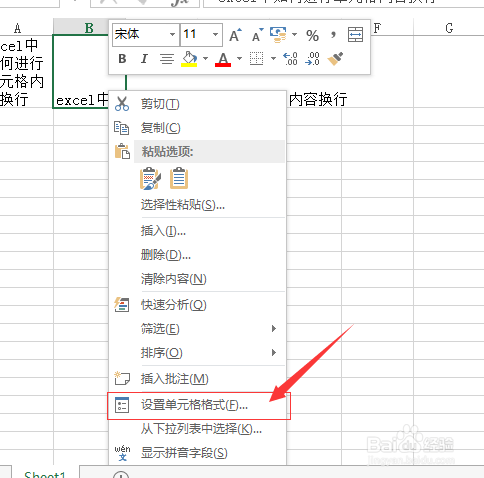Select column F header
The height and width of the screenshot is (478, 484).
click(x=377, y=28)
